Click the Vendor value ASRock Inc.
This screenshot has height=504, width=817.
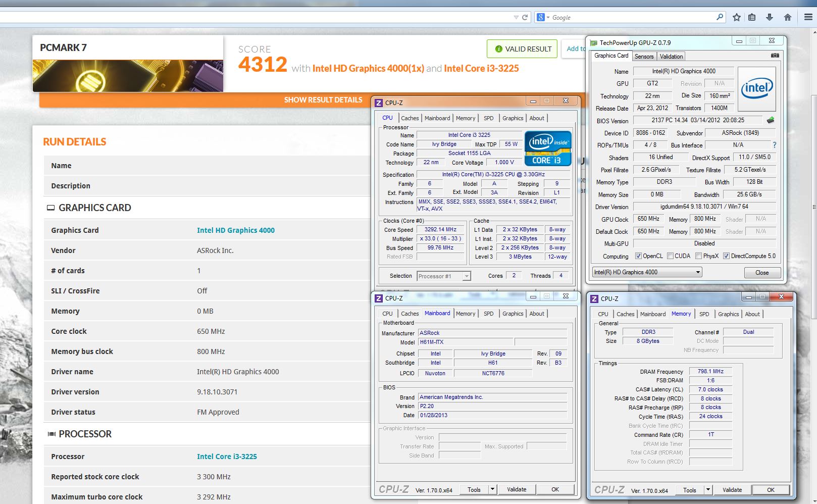(x=215, y=250)
